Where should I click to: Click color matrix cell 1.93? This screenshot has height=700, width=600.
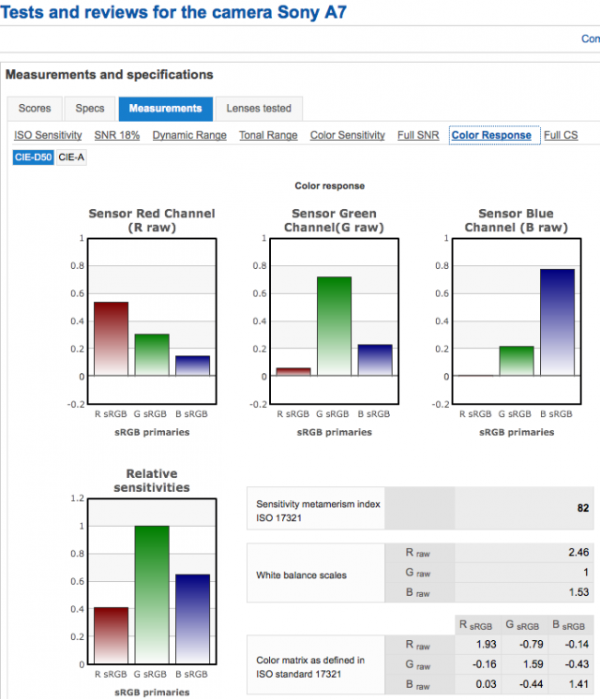pyautogui.click(x=486, y=645)
